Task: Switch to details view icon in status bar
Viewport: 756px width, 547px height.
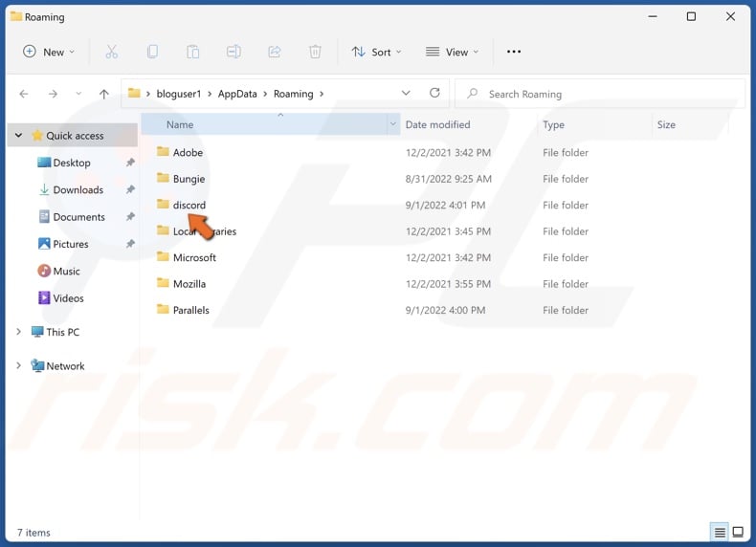Action: 720,532
